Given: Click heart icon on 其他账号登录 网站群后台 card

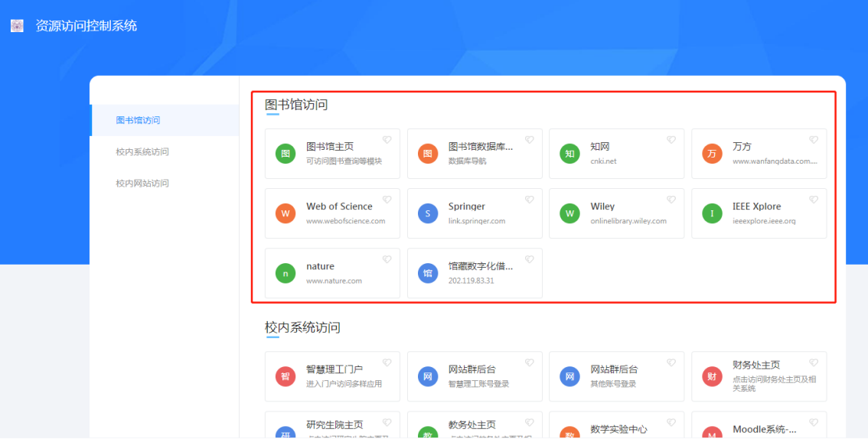Looking at the screenshot, I should tap(671, 363).
